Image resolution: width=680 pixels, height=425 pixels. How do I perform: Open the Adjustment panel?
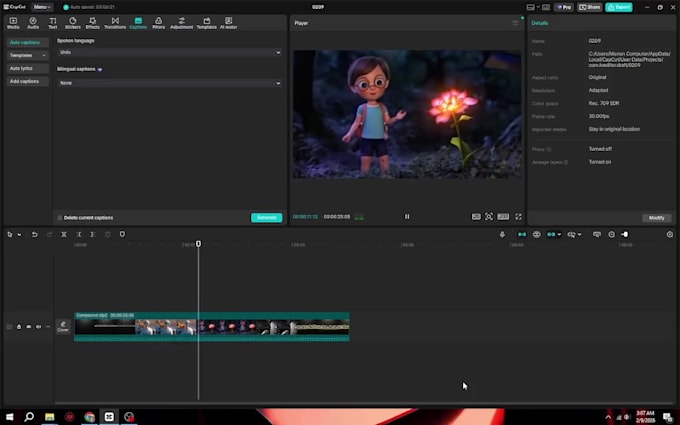point(181,23)
